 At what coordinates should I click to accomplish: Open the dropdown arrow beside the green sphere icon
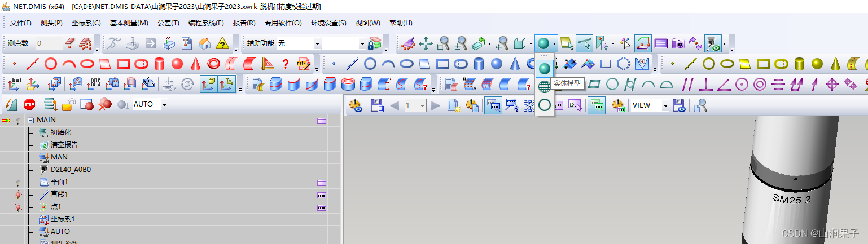(555, 43)
